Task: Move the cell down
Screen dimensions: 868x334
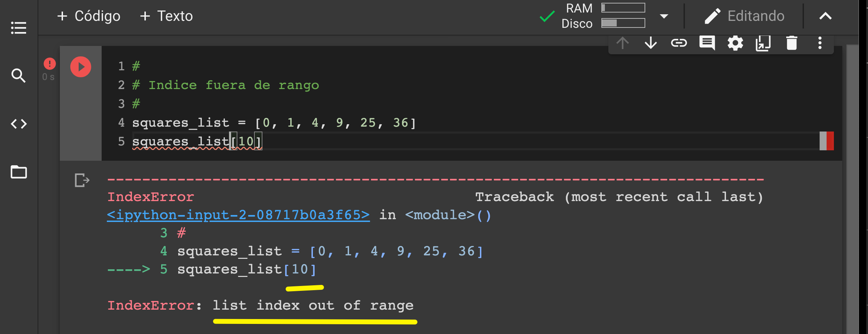Action: (650, 43)
